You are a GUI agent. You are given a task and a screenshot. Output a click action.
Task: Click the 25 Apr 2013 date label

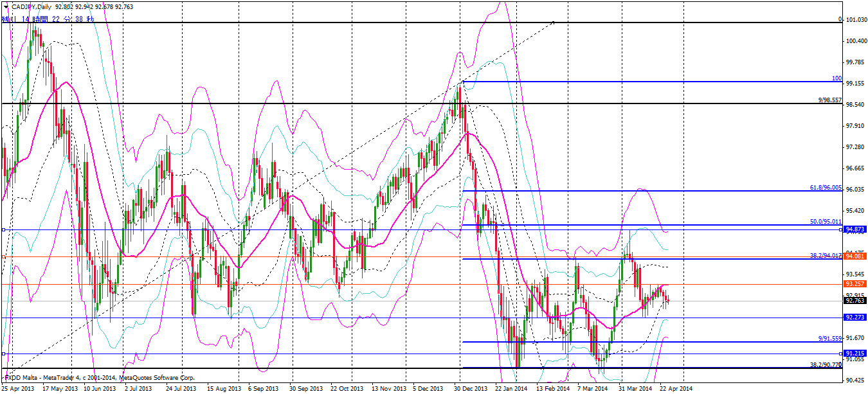coord(19,389)
